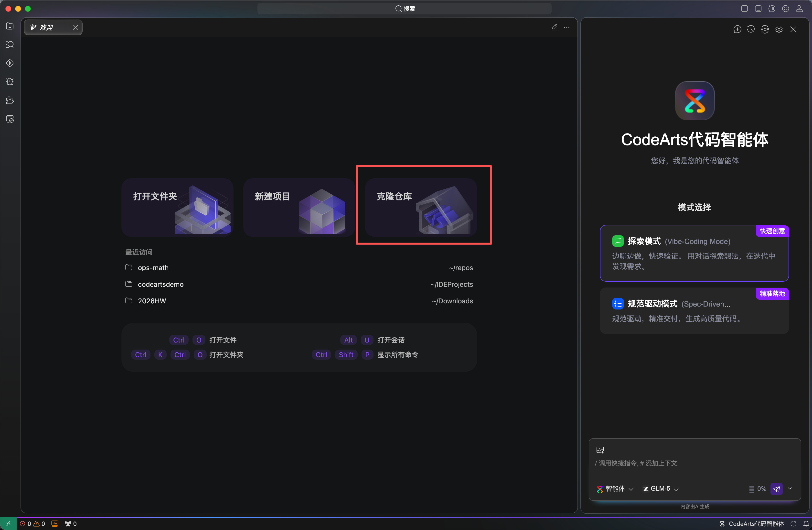The image size is (812, 530).
Task: Open chat history clock icon
Action: [751, 29]
